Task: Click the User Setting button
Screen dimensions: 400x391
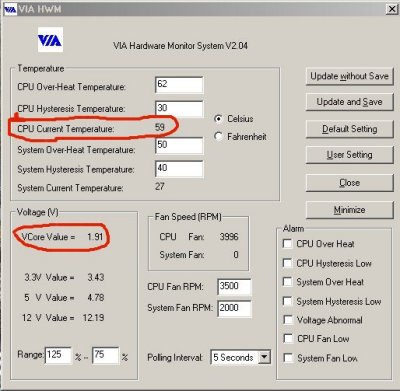Action: click(x=349, y=155)
